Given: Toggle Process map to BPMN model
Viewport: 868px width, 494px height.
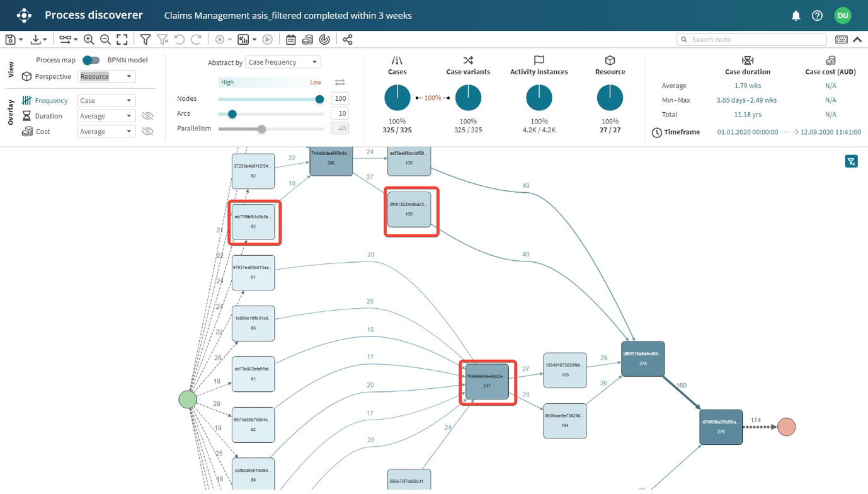Looking at the screenshot, I should [x=91, y=60].
